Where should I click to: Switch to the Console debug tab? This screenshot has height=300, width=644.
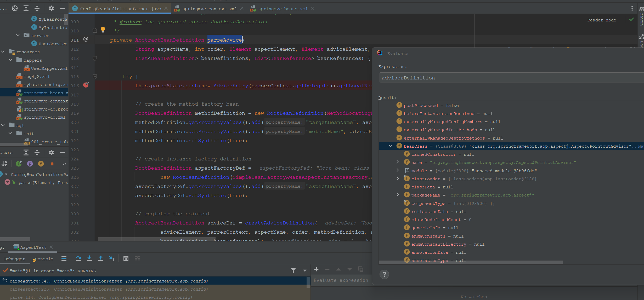tap(44, 259)
